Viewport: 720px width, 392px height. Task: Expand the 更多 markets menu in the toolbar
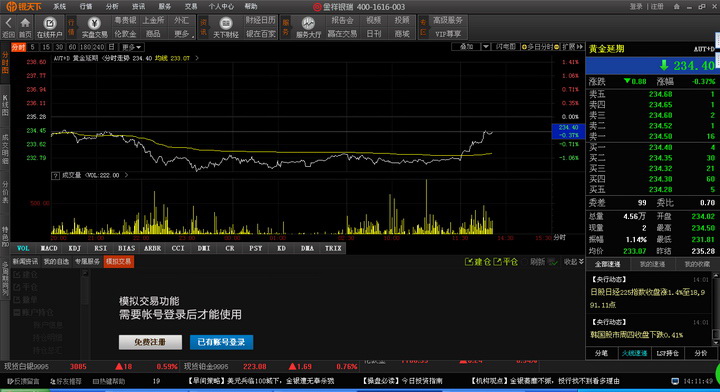tap(182, 34)
